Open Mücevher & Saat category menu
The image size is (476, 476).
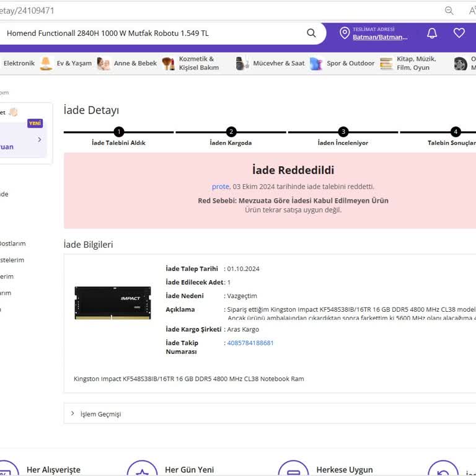click(x=279, y=63)
